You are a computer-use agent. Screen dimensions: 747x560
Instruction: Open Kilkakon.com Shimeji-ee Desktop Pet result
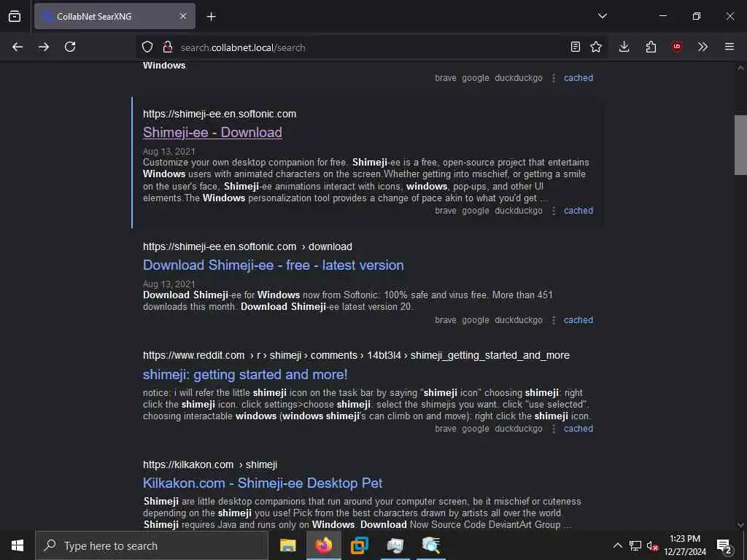coord(263,483)
